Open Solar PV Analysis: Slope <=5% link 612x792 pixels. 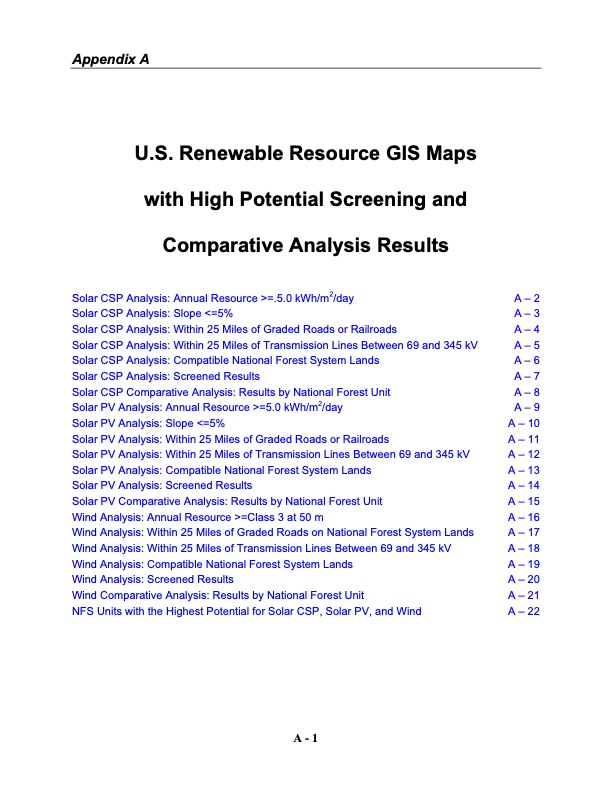click(148, 423)
